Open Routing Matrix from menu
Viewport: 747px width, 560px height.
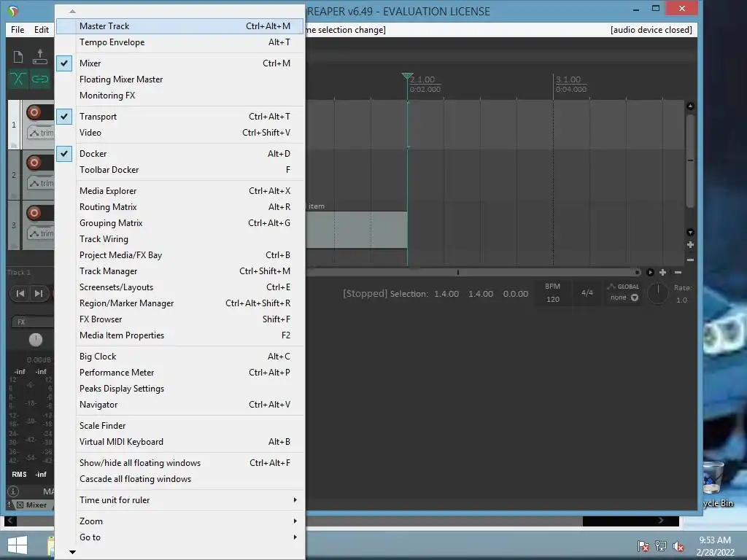click(180, 207)
